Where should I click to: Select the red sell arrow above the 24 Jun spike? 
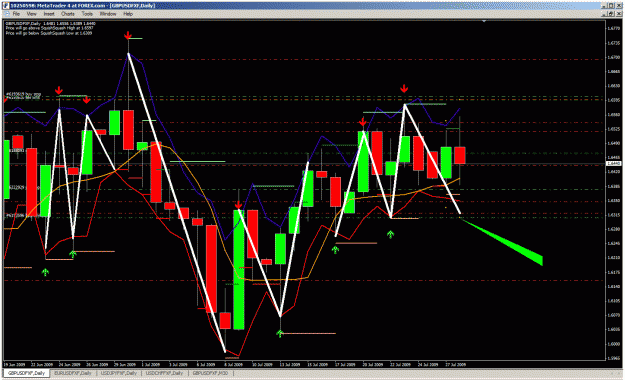(x=59, y=90)
